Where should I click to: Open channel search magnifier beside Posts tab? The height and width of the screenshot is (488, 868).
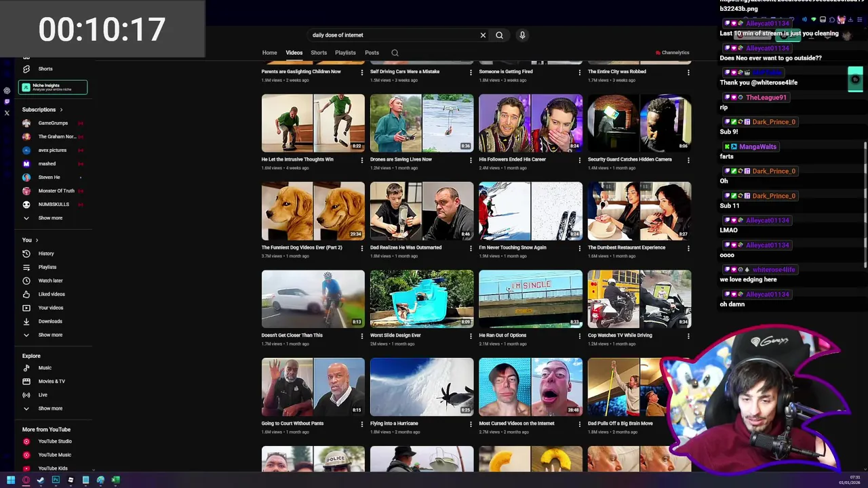click(395, 53)
